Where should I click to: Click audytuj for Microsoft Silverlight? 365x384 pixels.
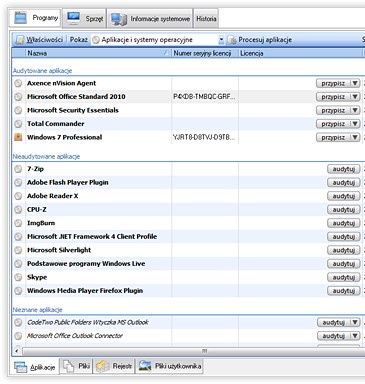[x=344, y=250]
